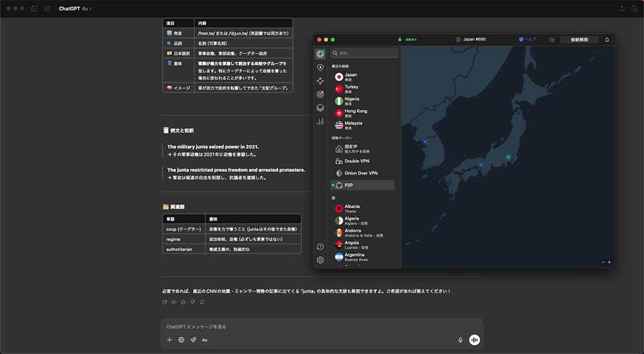Click the blue Osaka server dot on map
Viewport: 644px width, 354px height.
click(480, 165)
